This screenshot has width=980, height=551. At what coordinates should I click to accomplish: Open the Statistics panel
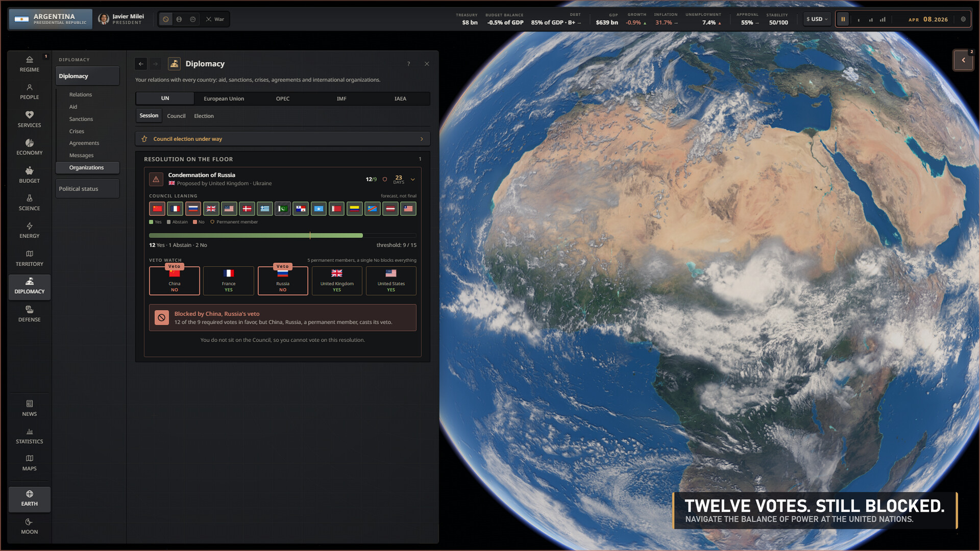[29, 436]
